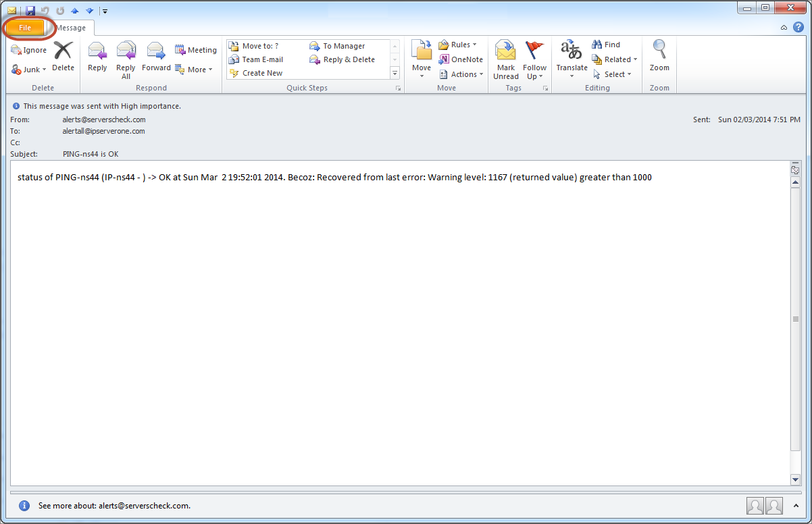Click the Undo arrow in the quick access toolbar
Screen dimensions: 812x524
click(45, 10)
